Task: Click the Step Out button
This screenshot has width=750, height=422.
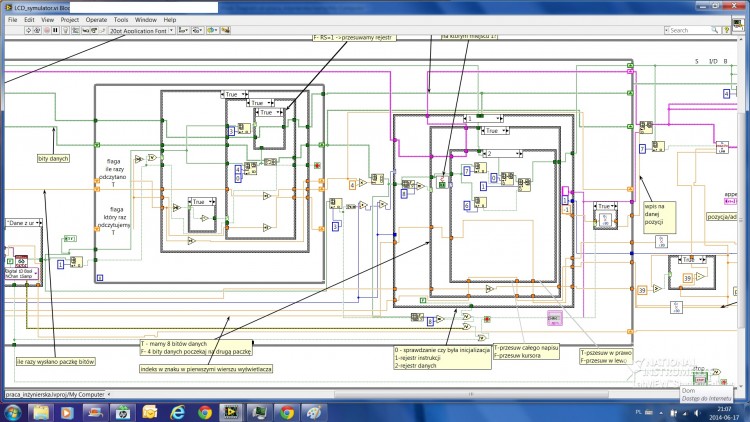Action: point(102,30)
